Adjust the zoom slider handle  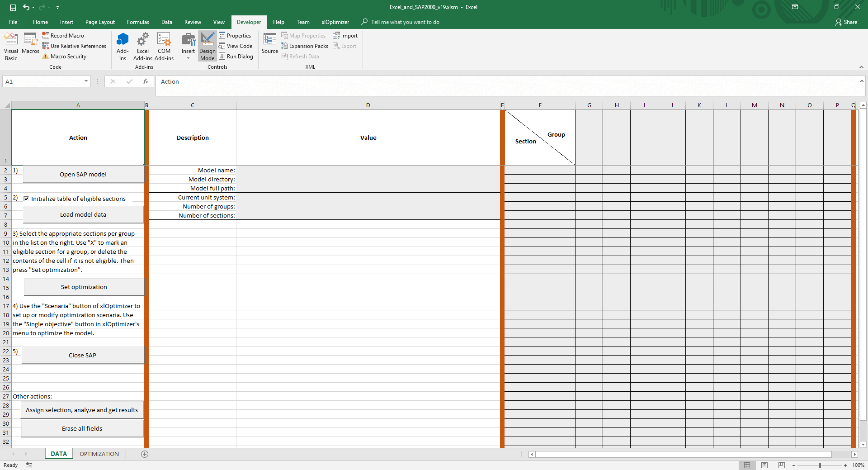tap(820, 465)
